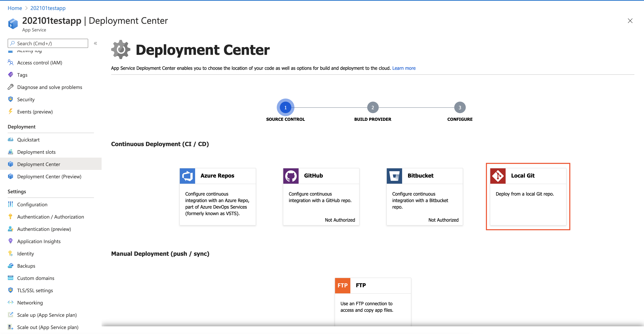Click the Bitbucket bucket icon
The width and height of the screenshot is (644, 334).
pos(394,176)
